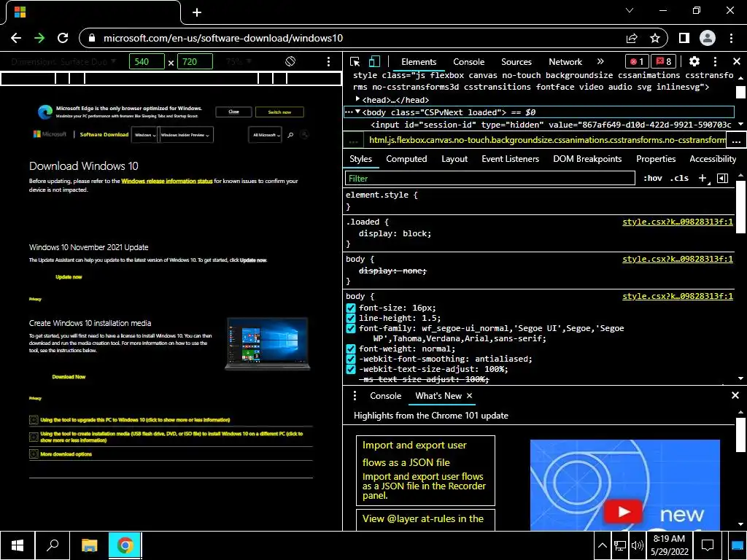This screenshot has height=560, width=747.
Task: Show more DevTools tabs with the chevrons
Action: (600, 61)
